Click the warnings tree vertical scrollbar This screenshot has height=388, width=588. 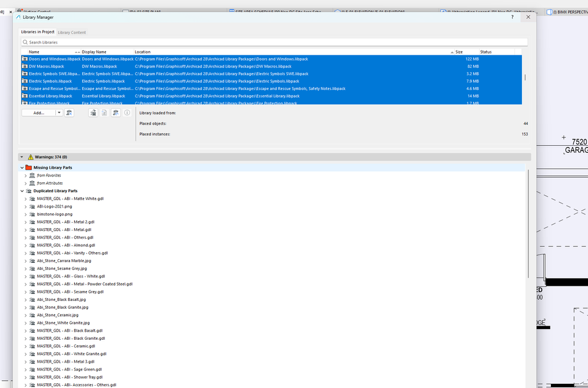click(529, 223)
